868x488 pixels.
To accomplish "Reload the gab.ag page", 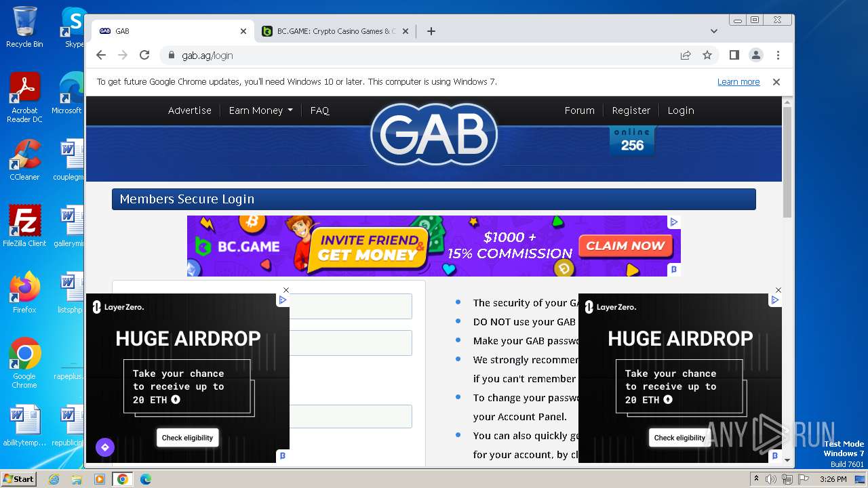I will click(144, 55).
